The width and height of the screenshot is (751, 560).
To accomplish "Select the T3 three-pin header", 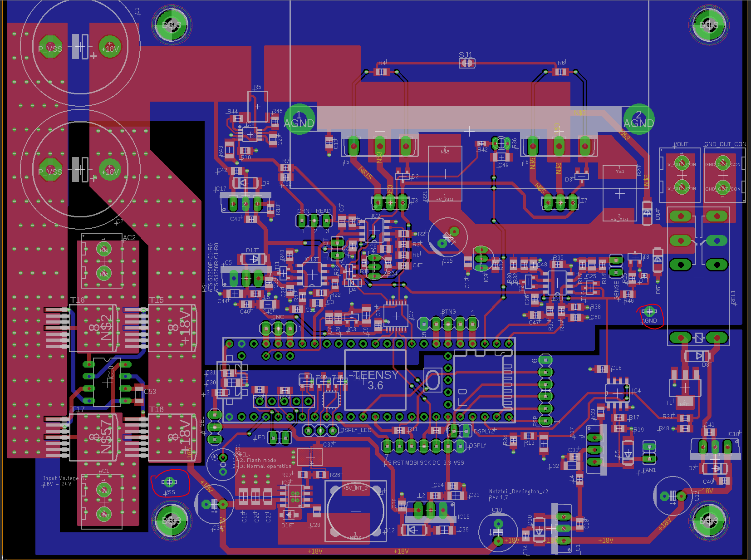I will (391, 202).
